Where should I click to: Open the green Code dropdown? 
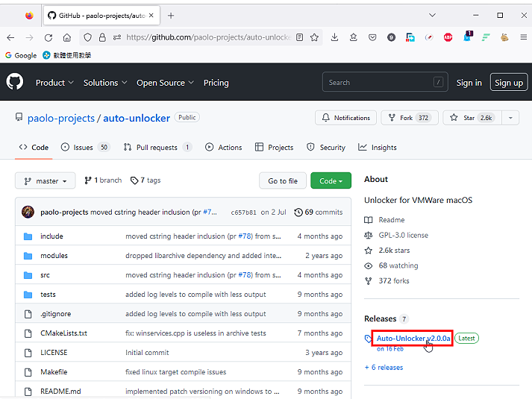331,180
